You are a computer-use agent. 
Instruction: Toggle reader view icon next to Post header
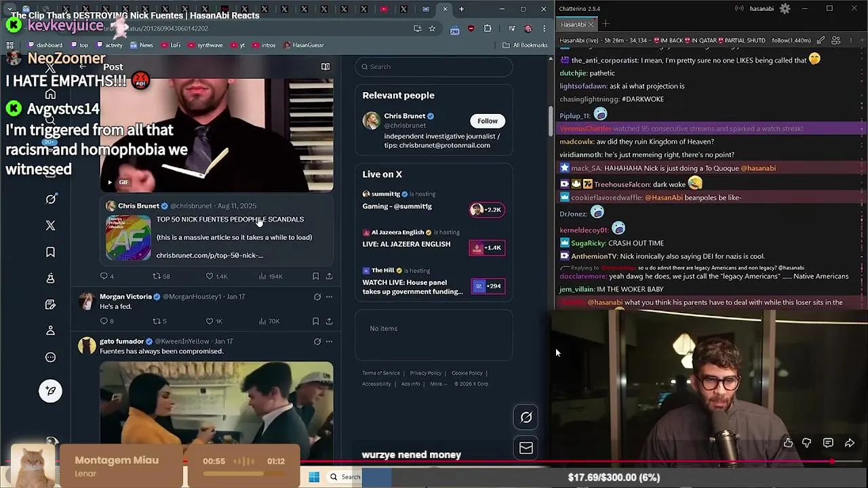[x=325, y=66]
